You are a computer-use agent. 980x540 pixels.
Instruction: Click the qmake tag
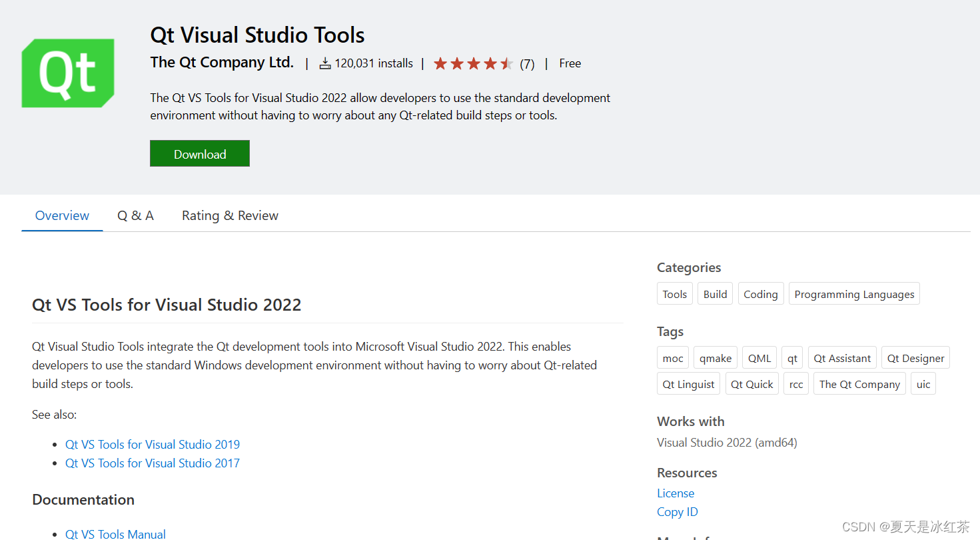716,358
